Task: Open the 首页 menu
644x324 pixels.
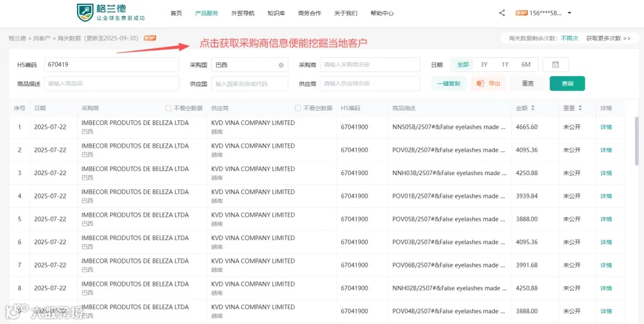Action: tap(176, 13)
